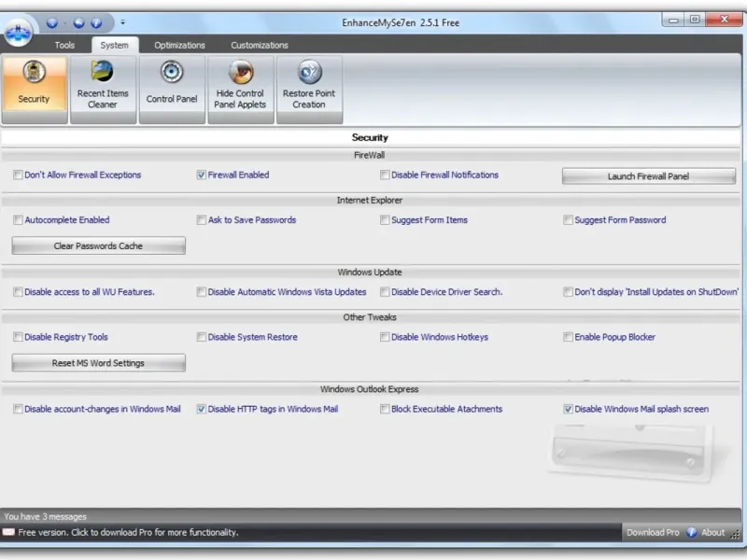Maximize the EnhanceMySe7en window

tap(695, 20)
